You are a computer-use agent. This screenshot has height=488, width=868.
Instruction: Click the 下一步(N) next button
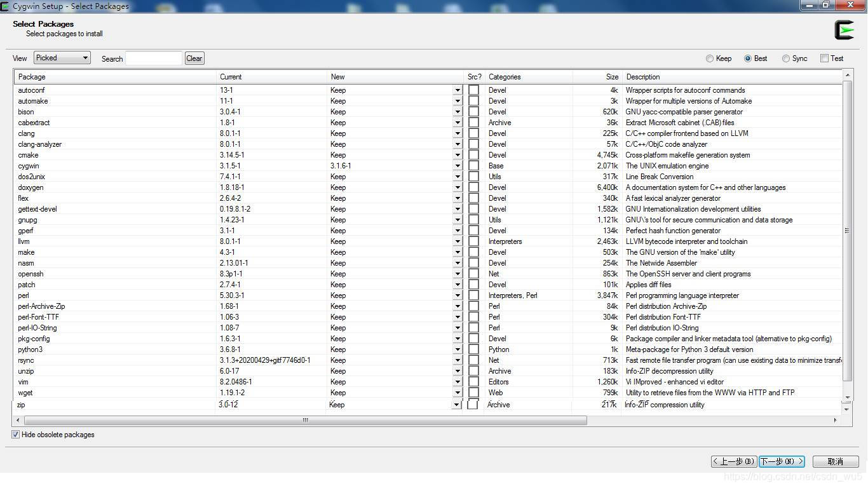(x=782, y=461)
